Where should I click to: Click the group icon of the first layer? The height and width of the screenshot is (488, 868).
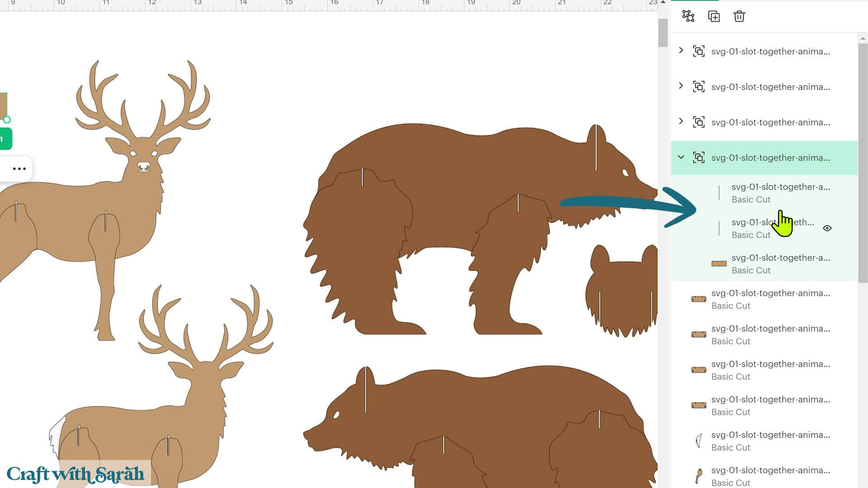click(x=698, y=51)
